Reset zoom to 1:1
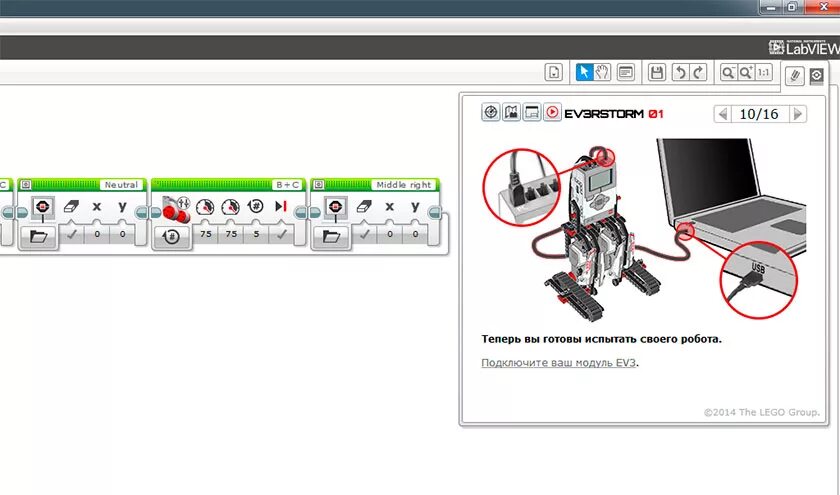This screenshot has width=840, height=495. point(763,72)
